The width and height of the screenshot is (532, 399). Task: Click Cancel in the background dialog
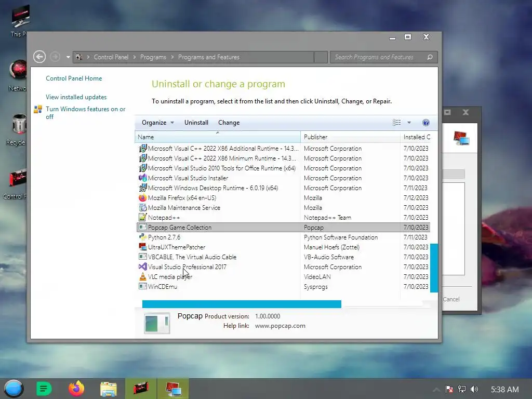[x=451, y=299]
